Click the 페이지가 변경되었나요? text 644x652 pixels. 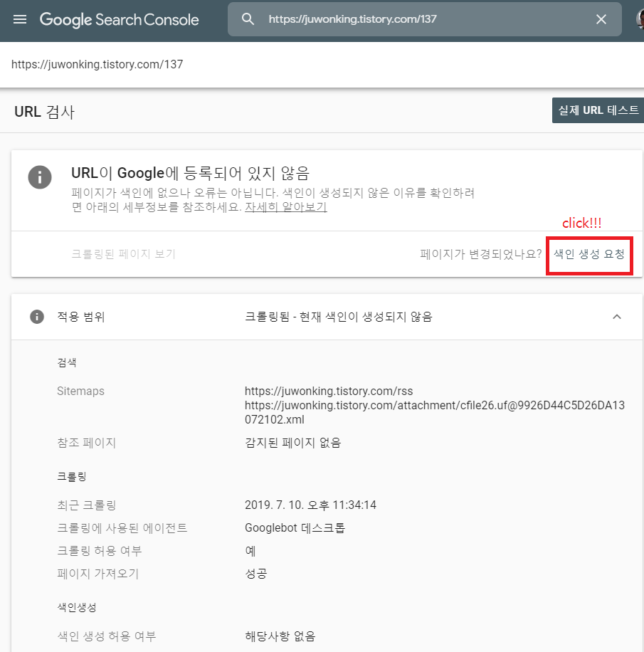(481, 254)
